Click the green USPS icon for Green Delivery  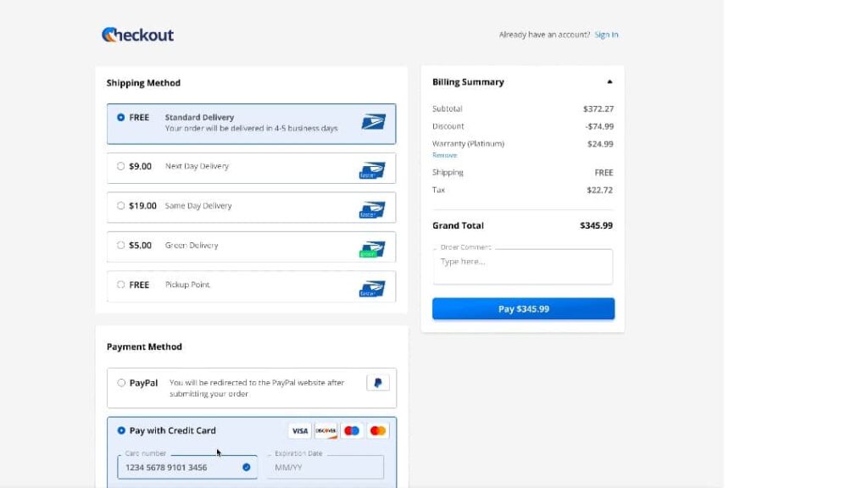click(x=372, y=249)
